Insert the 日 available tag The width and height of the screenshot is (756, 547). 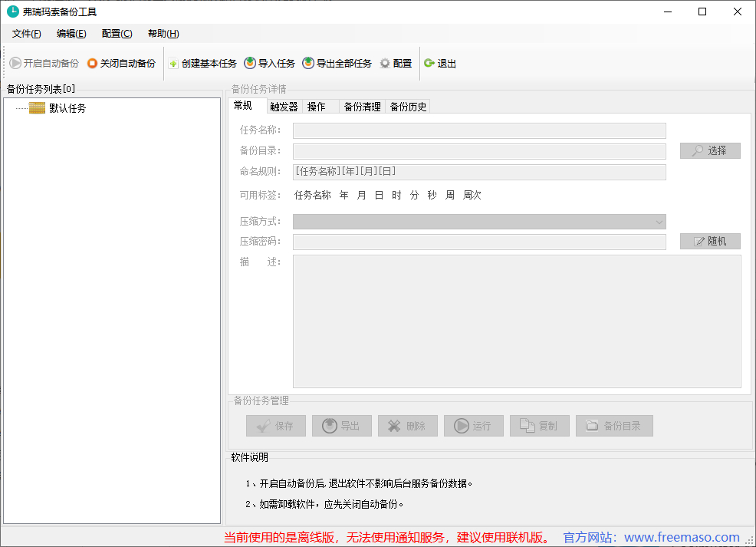click(x=379, y=196)
